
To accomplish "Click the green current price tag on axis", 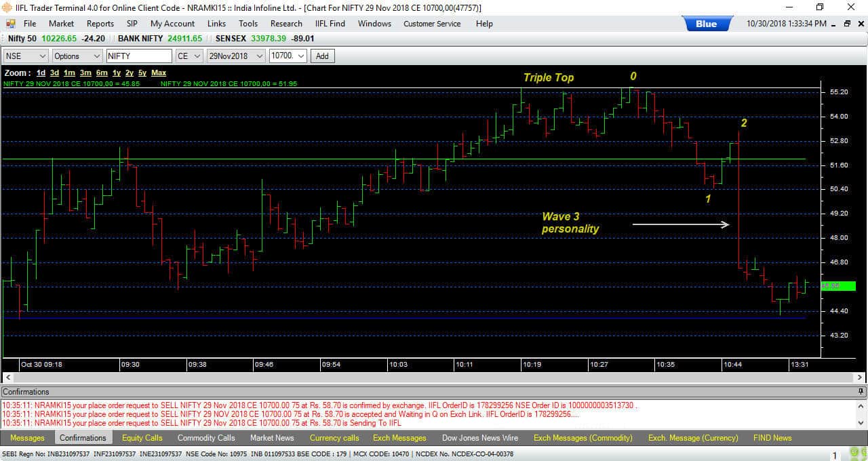I will click(x=838, y=286).
